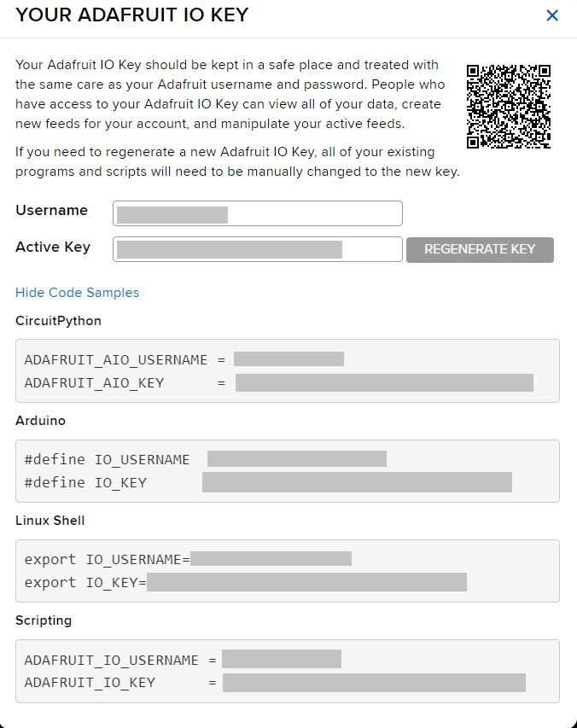Click the Scripting section heading
Image resolution: width=577 pixels, height=728 pixels.
tap(44, 620)
